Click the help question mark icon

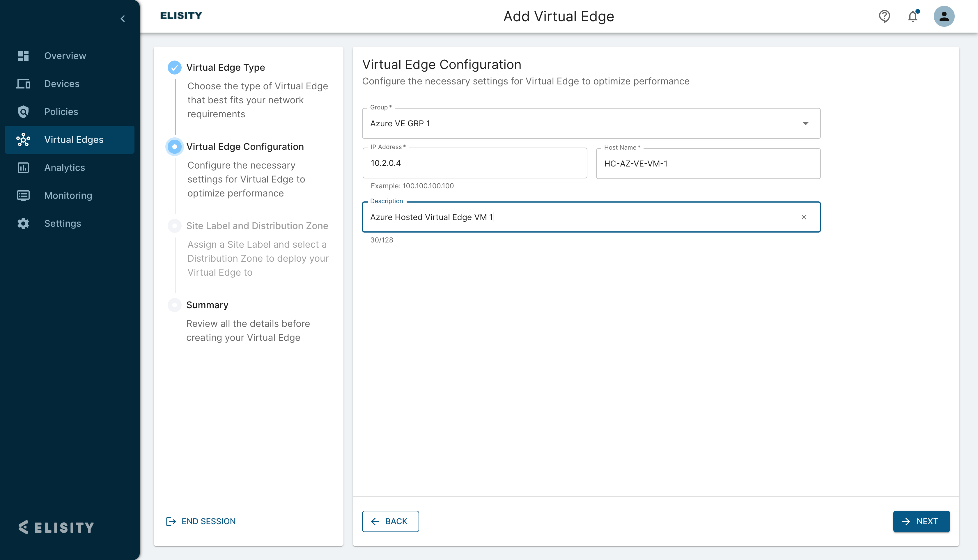click(884, 16)
